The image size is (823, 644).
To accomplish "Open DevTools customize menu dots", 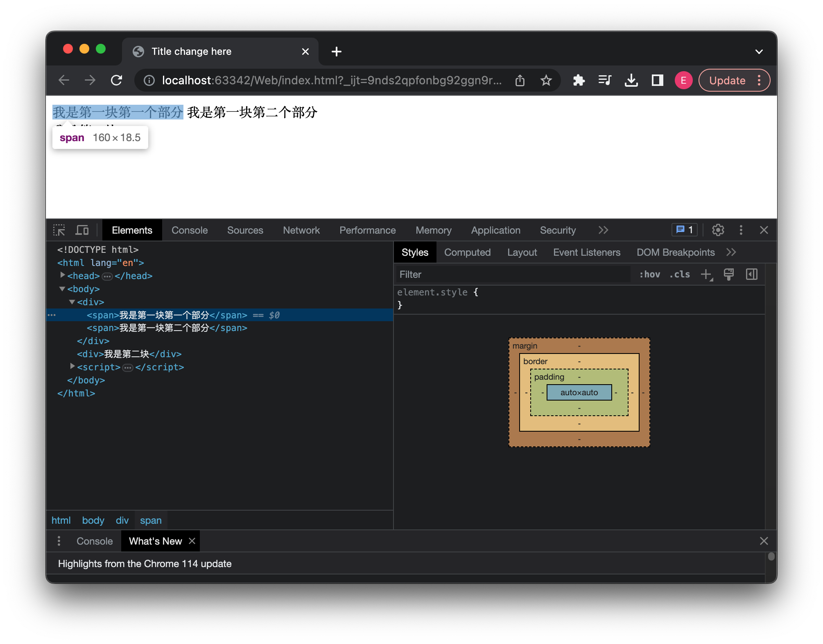I will pos(741,230).
